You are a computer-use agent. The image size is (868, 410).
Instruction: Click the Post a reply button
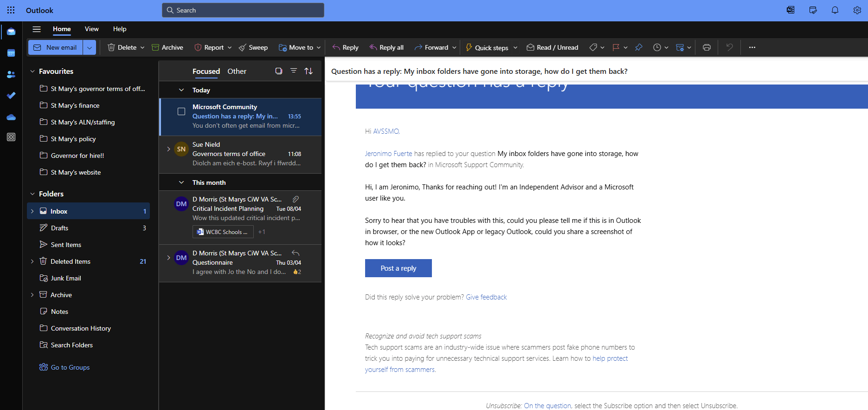(399, 268)
